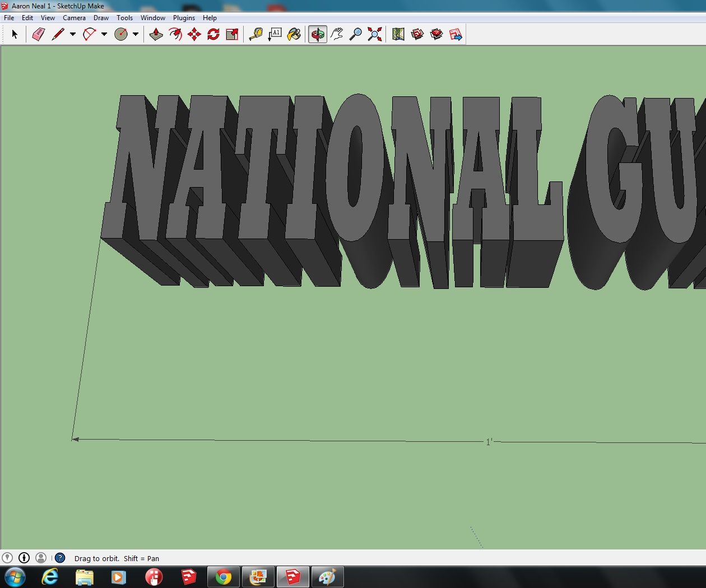The height and width of the screenshot is (588, 706).
Task: Select the Push/Pull tool
Action: pos(156,34)
